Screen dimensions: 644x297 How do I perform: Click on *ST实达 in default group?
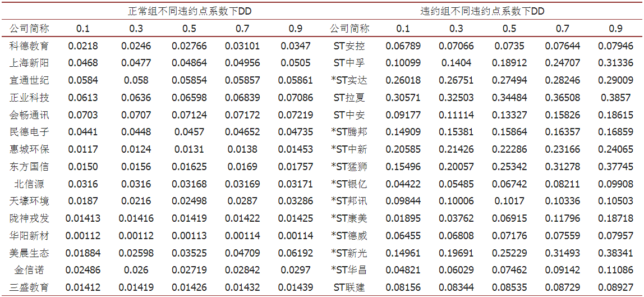tap(349, 80)
